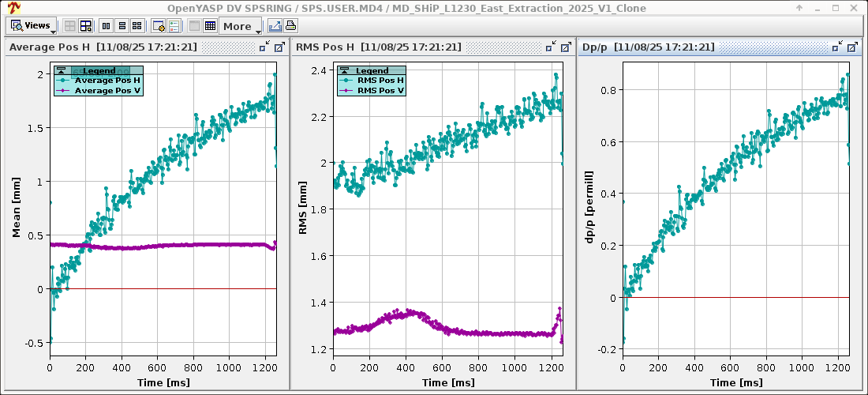
Task: Open the list properties icon in the toolbar
Action: [x=174, y=26]
